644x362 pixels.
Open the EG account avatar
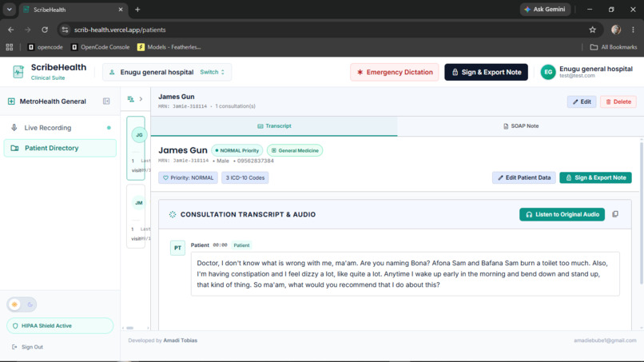[548, 72]
